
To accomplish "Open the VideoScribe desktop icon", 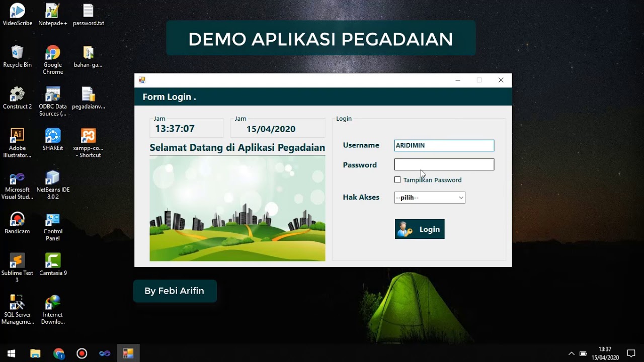I will tap(17, 15).
